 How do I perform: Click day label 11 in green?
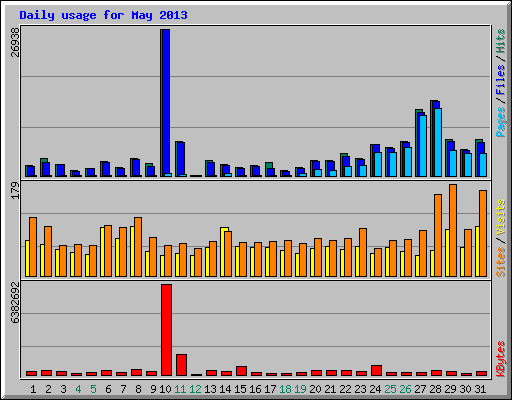(180, 389)
